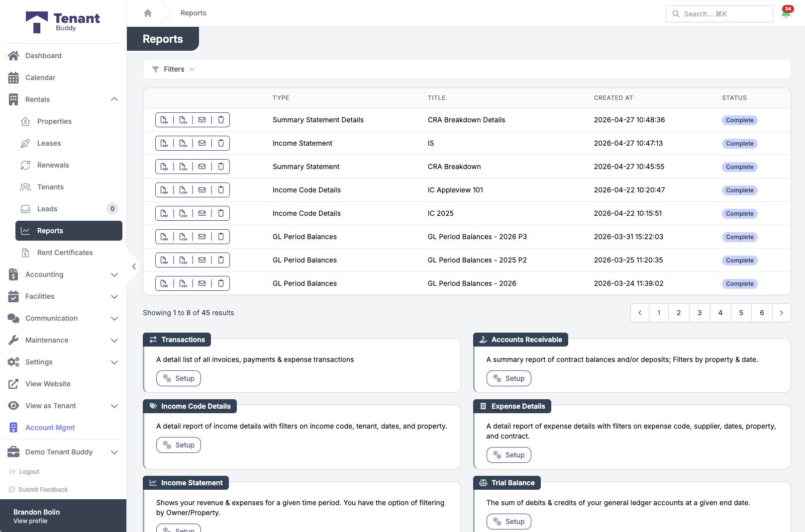
Task: Download PDF for the IS income statement
Action: point(164,143)
